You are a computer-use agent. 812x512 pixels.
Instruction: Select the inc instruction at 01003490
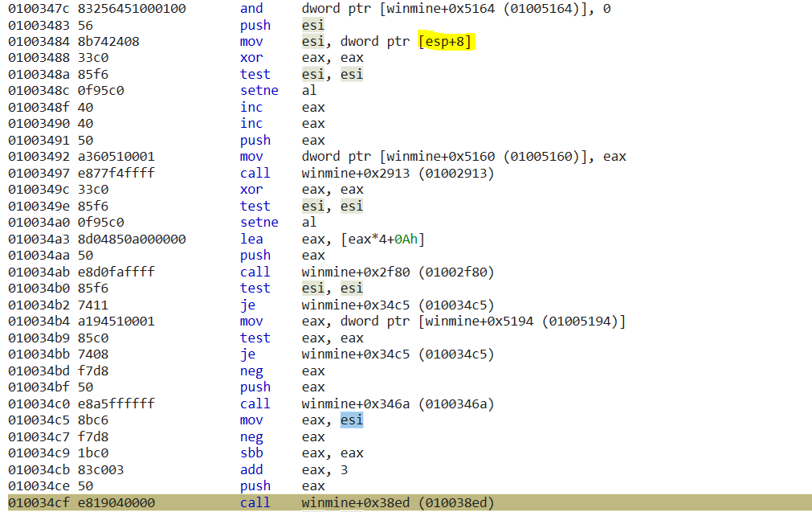pyautogui.click(x=251, y=124)
